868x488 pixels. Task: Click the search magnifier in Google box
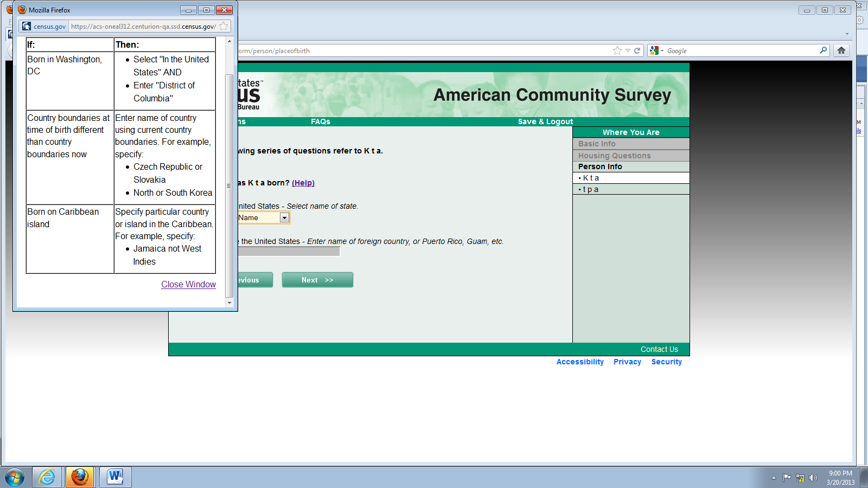(x=823, y=50)
